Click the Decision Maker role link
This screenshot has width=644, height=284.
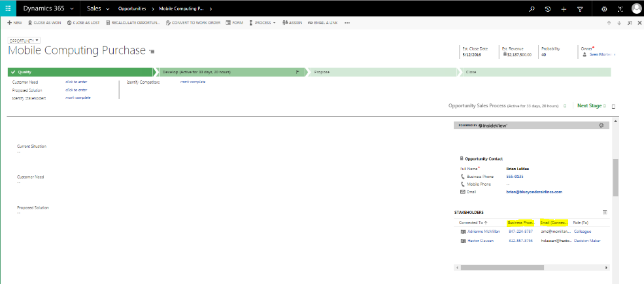[587, 241]
